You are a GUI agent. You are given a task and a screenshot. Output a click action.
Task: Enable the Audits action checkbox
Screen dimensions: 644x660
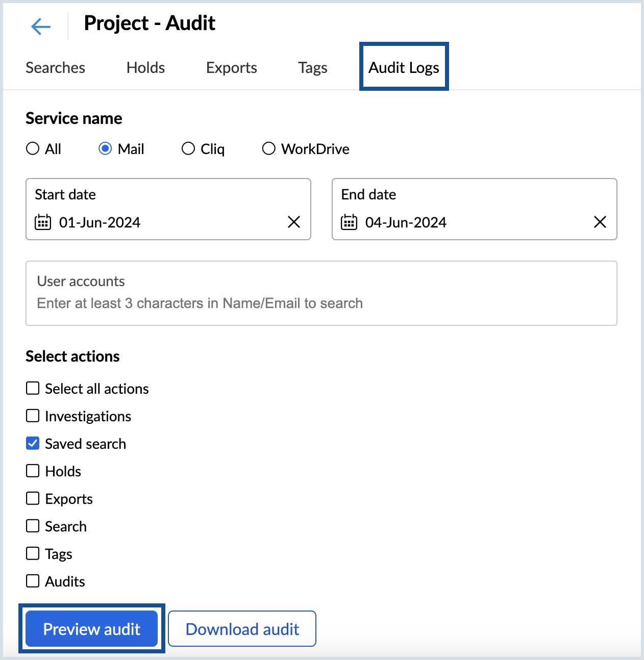pyautogui.click(x=33, y=580)
